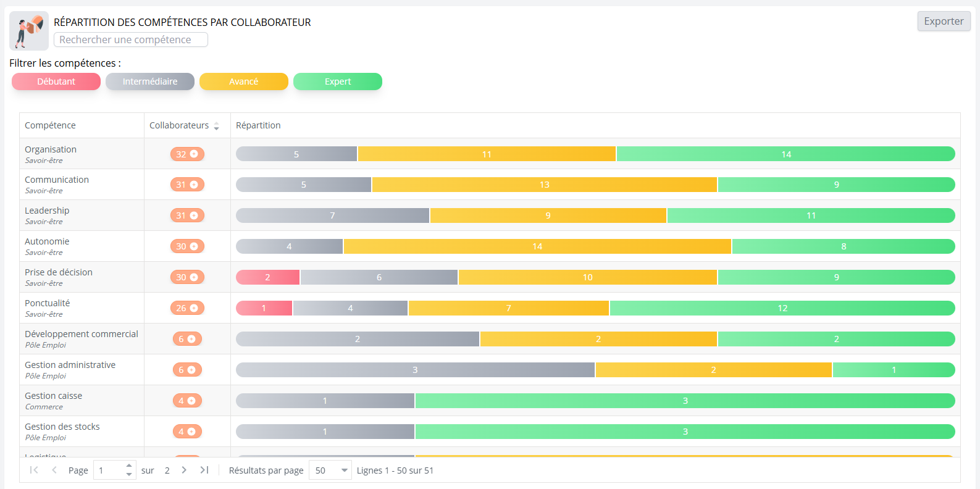Go to the first page icon
The width and height of the screenshot is (980, 489).
[34, 470]
